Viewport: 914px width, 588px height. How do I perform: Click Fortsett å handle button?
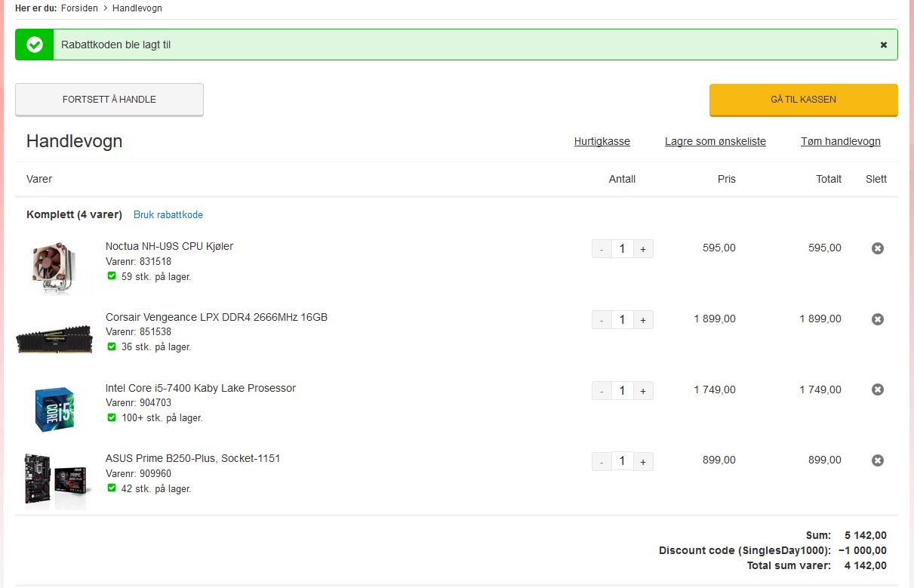point(109,100)
